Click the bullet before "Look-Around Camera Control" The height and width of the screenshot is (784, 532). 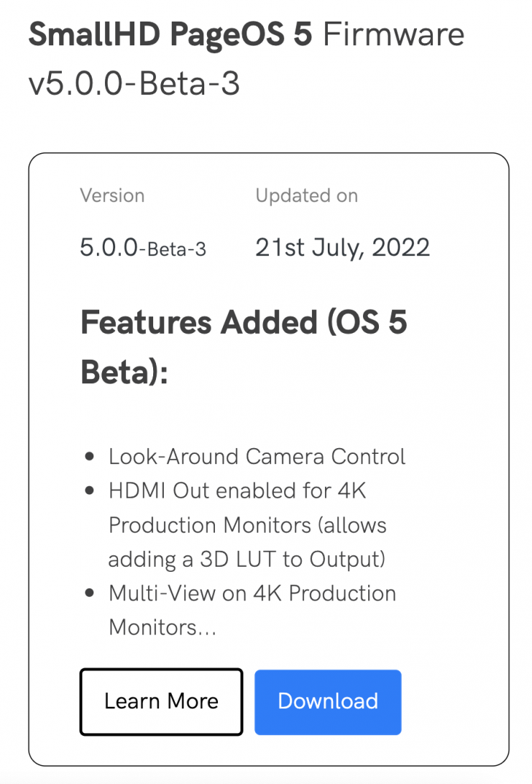click(x=90, y=457)
